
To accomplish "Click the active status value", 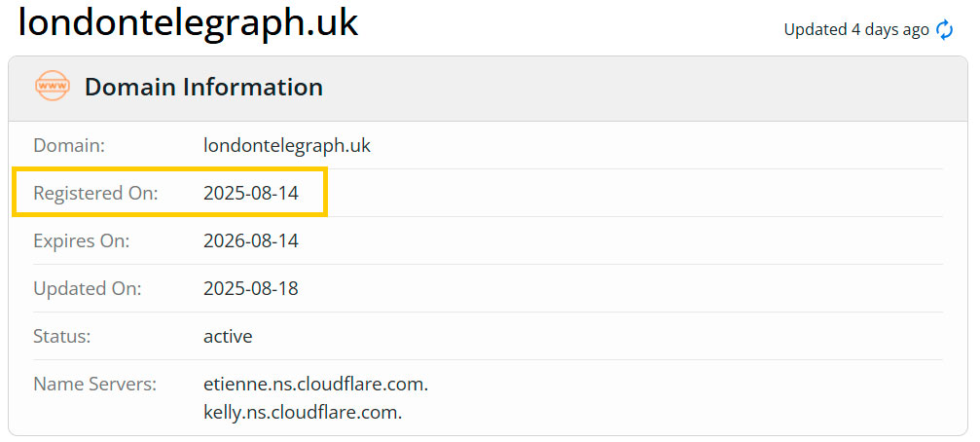I will click(228, 336).
